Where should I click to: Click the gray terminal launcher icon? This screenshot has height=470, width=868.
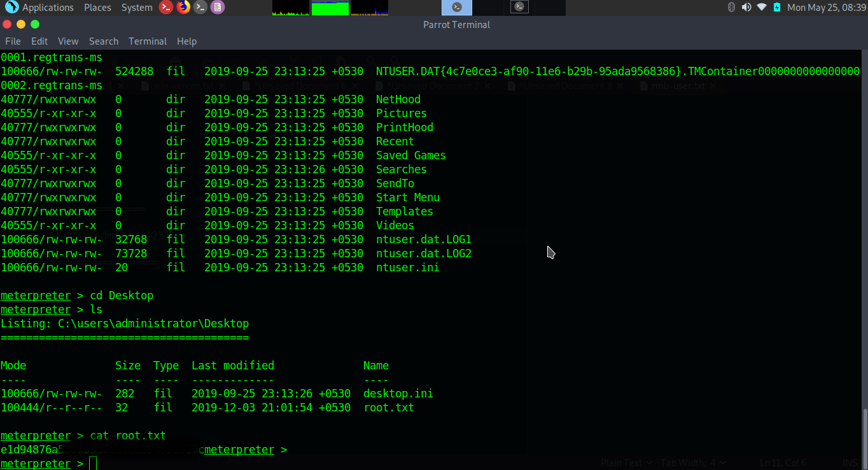tap(200, 8)
